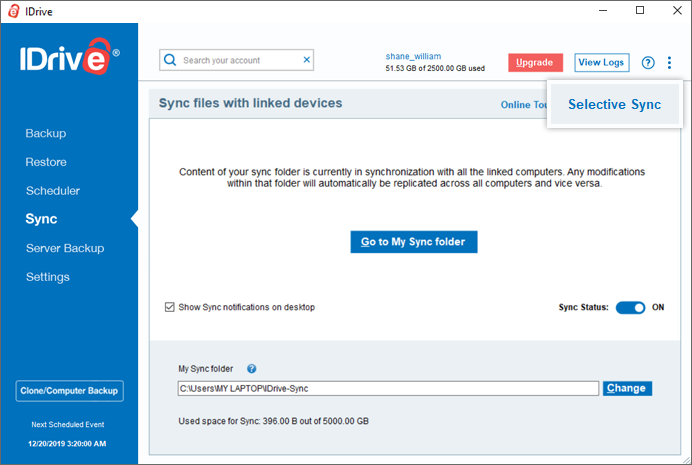Click Go to My Sync folder button
Image resolution: width=692 pixels, height=465 pixels.
click(x=414, y=242)
